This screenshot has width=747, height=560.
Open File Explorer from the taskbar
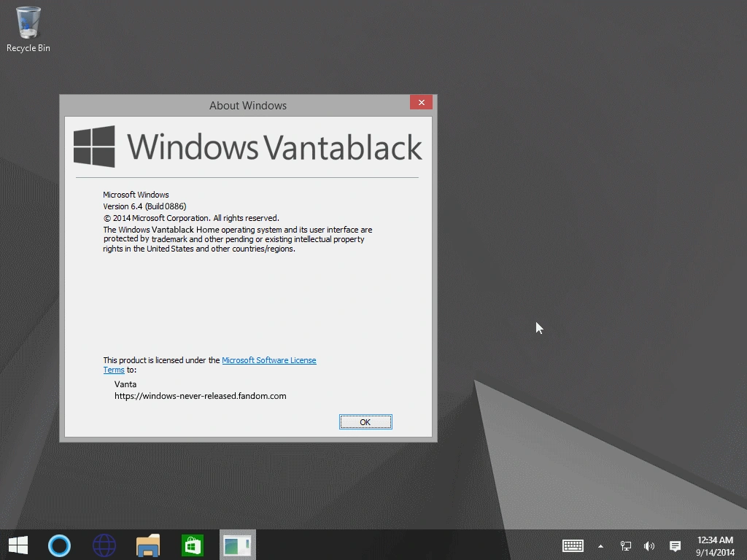tap(148, 545)
